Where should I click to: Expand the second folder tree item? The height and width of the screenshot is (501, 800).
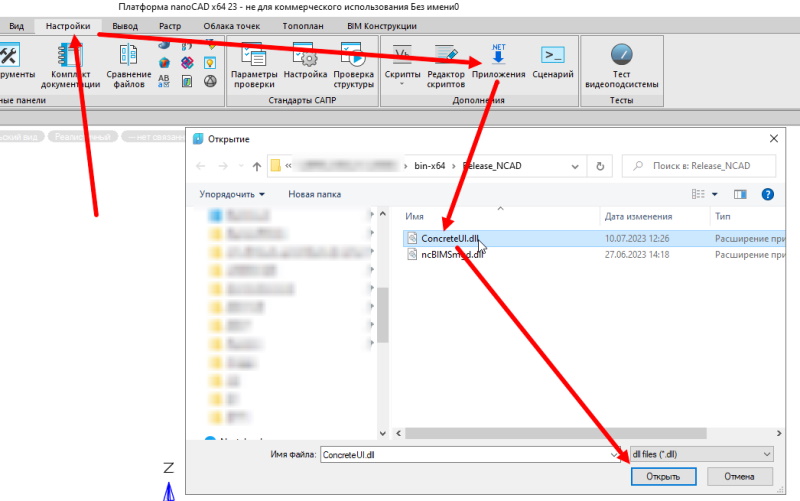(372, 233)
